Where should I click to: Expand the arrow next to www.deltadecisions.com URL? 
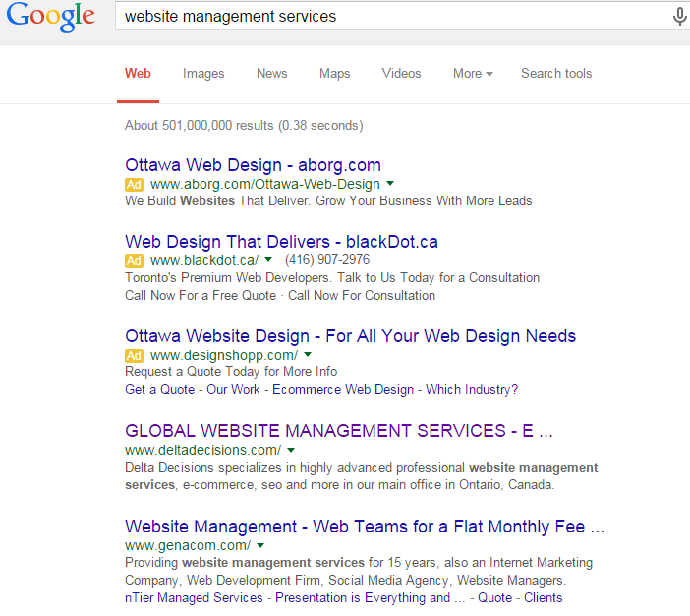291,450
